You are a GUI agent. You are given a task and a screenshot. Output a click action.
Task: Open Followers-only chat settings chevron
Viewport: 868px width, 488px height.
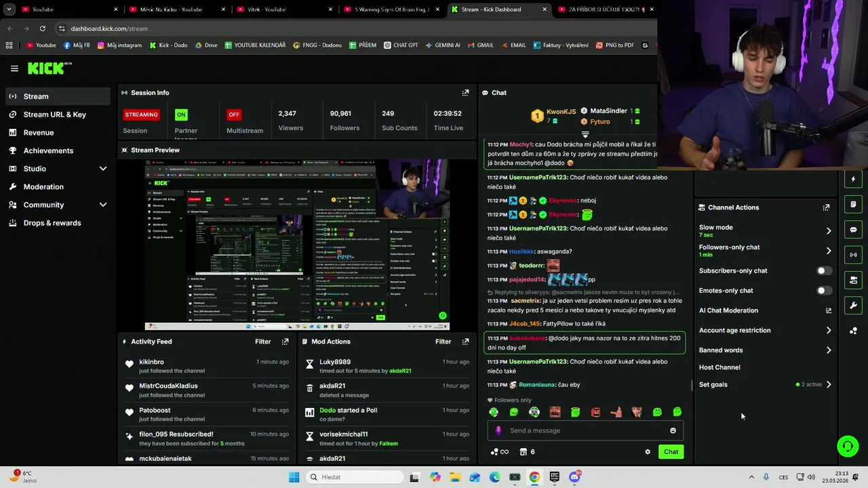pos(828,251)
